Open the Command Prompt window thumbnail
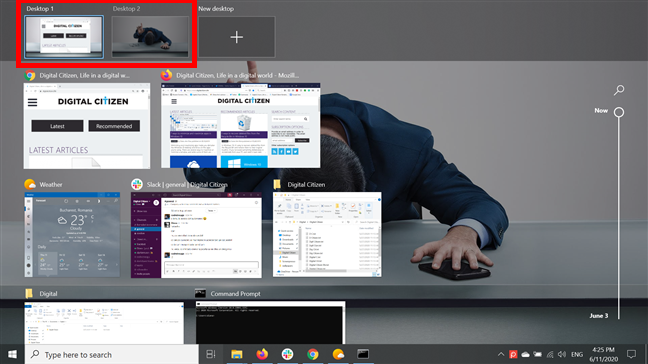This screenshot has width=648, height=364. click(270, 323)
